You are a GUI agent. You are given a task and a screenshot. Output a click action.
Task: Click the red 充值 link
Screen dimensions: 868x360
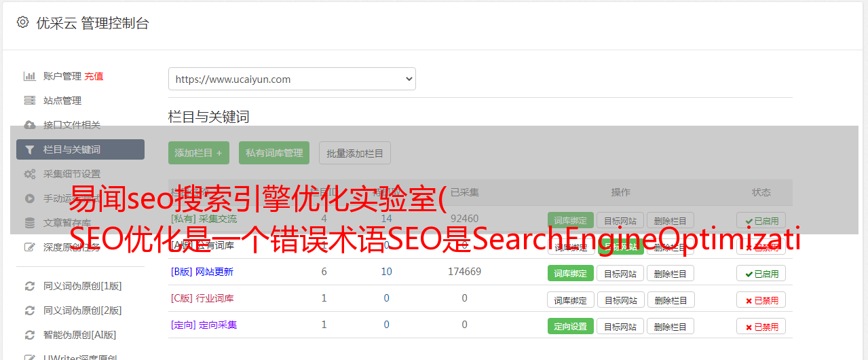pos(94,76)
